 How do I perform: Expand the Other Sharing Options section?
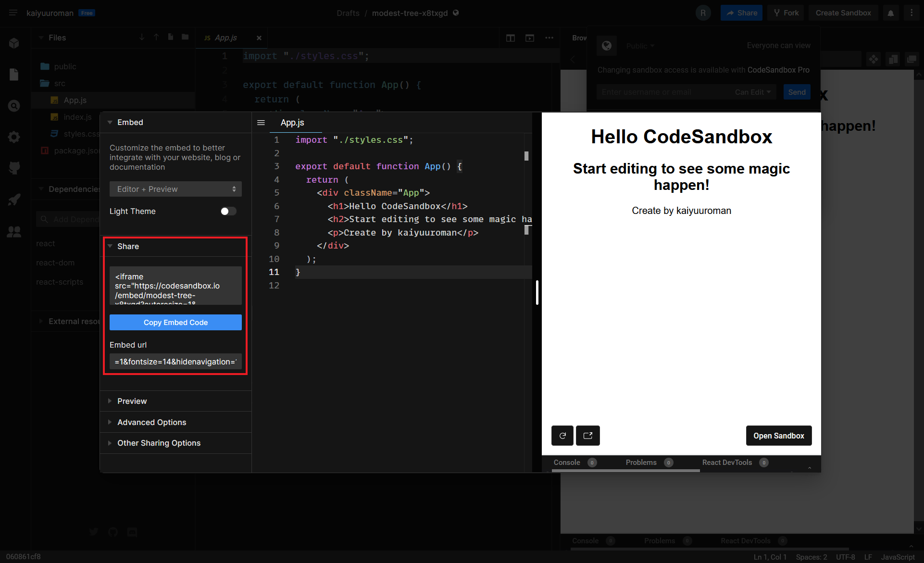coord(159,443)
